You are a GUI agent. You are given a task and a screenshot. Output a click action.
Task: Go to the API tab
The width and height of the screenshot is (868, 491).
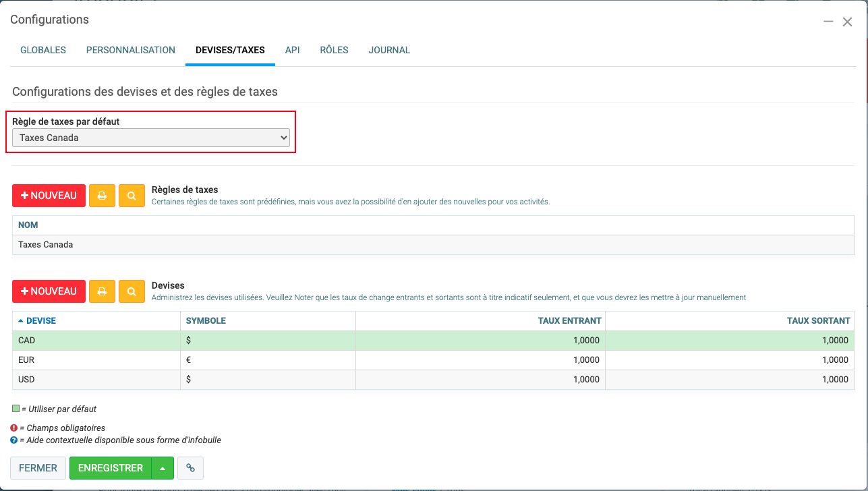click(292, 50)
